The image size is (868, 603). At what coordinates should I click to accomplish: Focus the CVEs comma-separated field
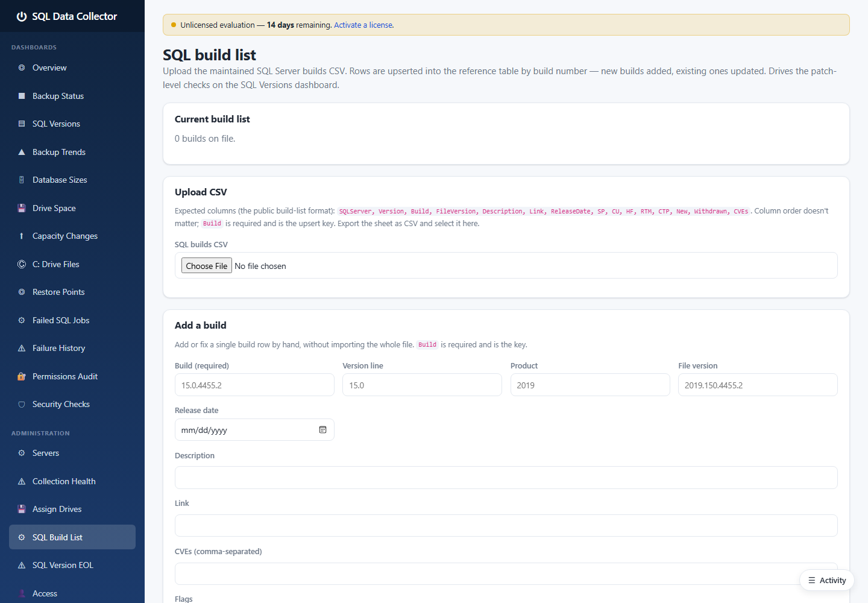point(506,573)
